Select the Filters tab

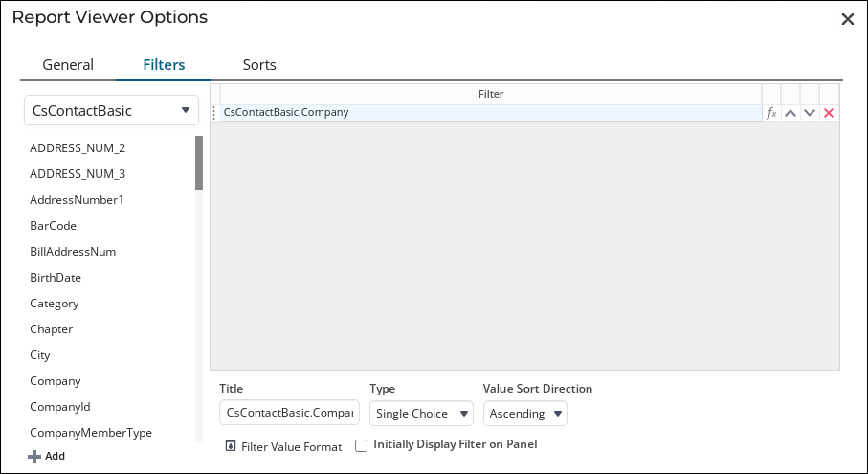coord(164,65)
